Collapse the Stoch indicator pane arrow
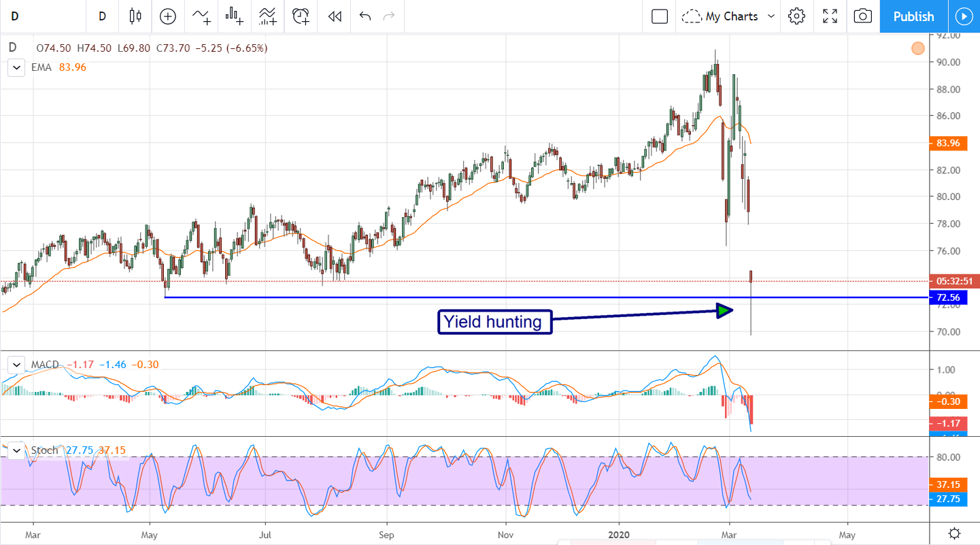The image size is (980, 545). [16, 450]
